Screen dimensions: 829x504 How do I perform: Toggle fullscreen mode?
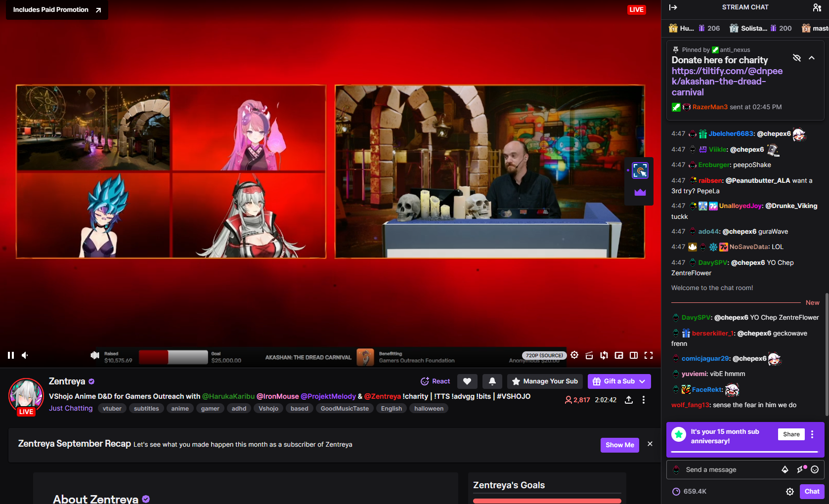[x=649, y=355]
